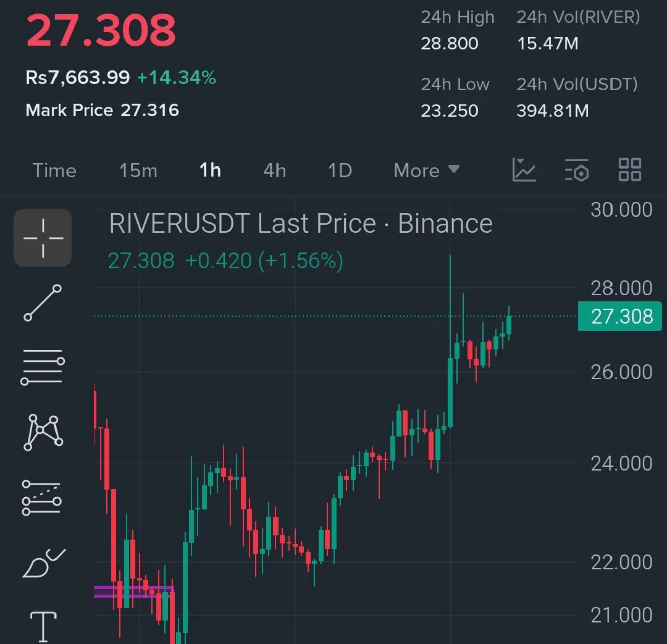Image resolution: width=667 pixels, height=644 pixels.
Task: Select the long/short position projection tool
Action: point(42,498)
